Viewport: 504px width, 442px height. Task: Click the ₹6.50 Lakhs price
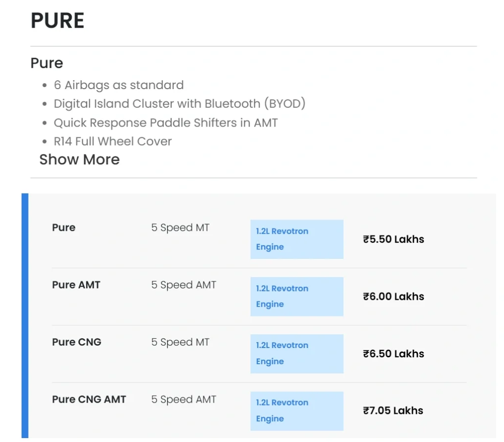[393, 353]
